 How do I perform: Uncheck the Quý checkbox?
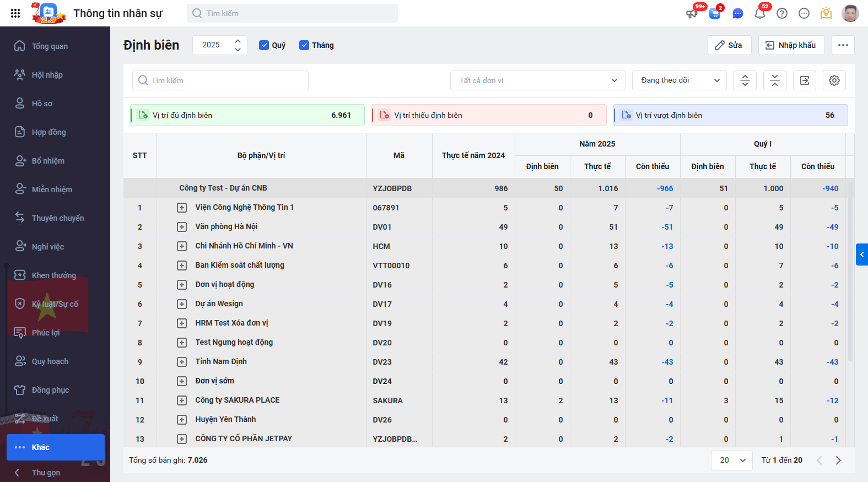pos(264,45)
